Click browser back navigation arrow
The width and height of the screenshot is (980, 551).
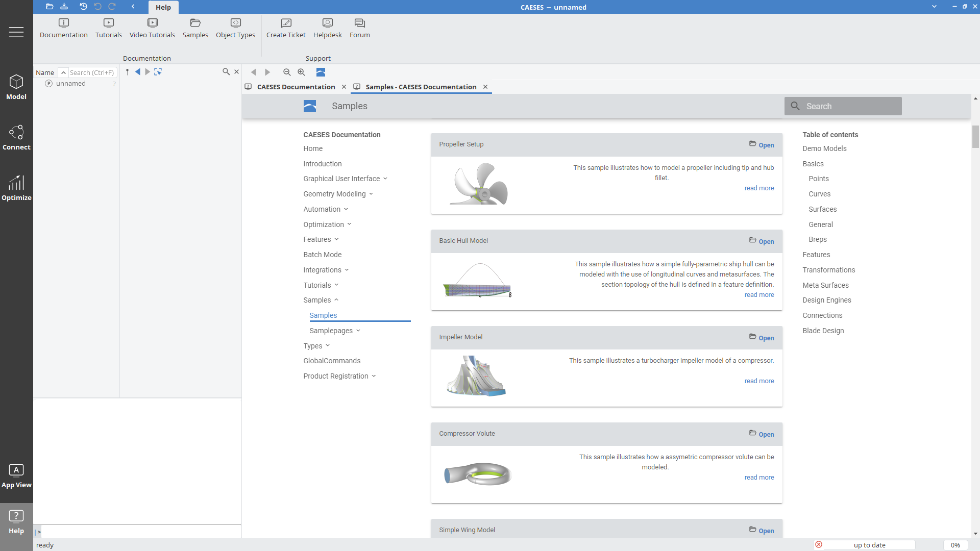[254, 72]
